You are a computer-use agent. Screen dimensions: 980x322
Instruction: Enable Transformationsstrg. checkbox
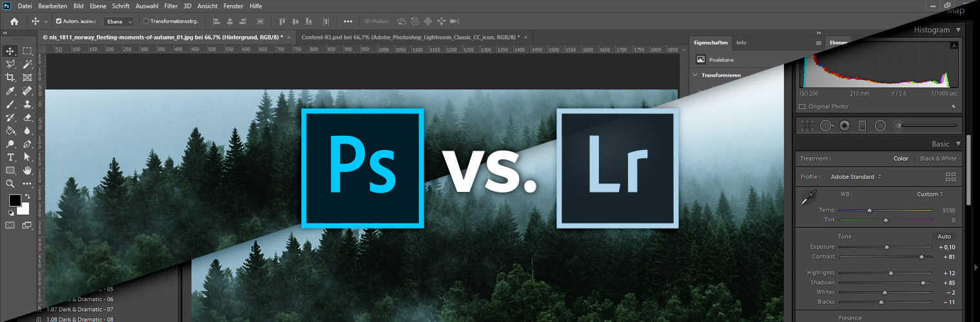(146, 21)
